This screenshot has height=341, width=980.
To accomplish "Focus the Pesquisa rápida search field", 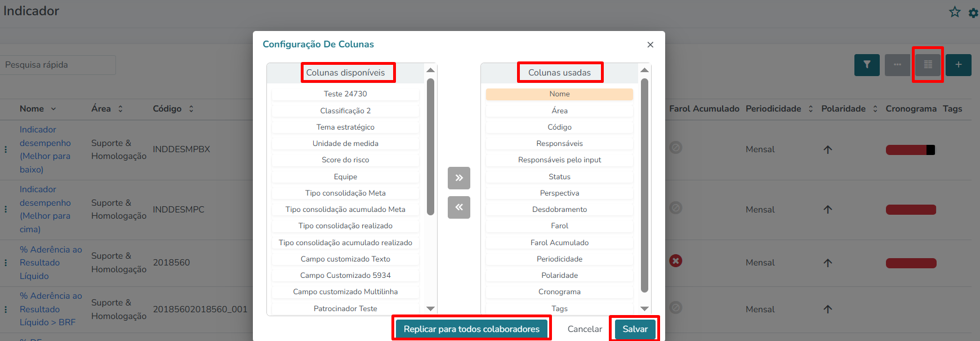I will tap(58, 65).
